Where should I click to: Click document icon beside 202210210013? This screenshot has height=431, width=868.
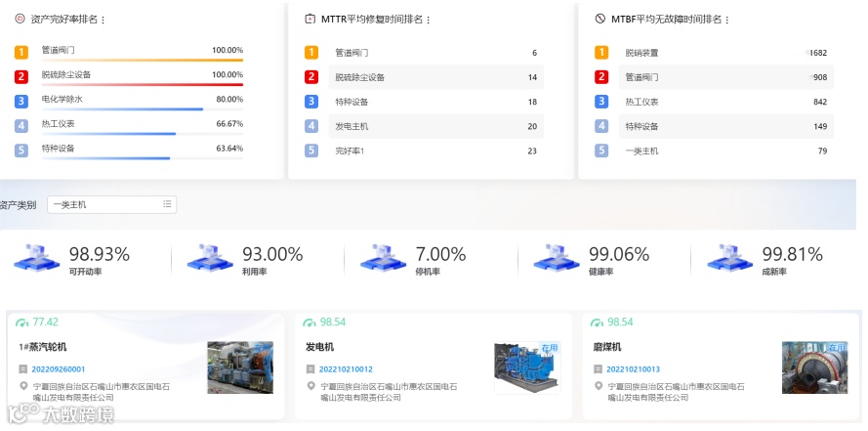point(598,369)
